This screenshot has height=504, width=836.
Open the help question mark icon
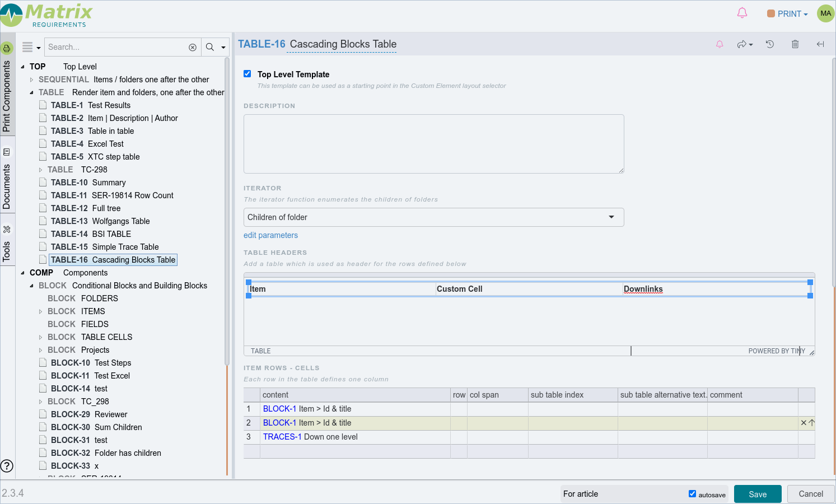7,466
